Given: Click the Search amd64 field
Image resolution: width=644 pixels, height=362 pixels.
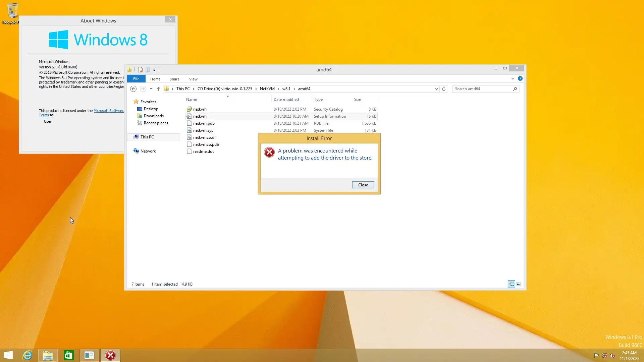Looking at the screenshot, I should (482, 89).
